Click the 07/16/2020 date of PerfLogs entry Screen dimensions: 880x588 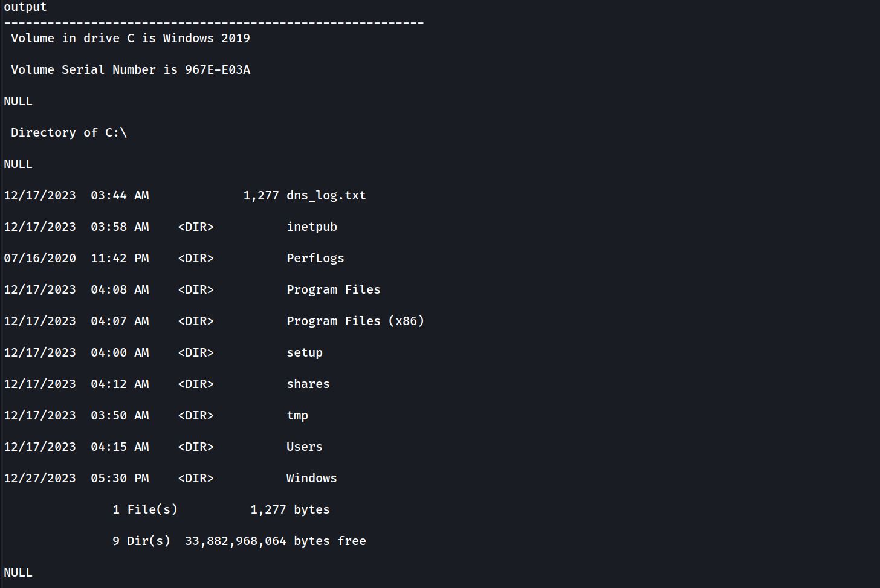click(x=40, y=259)
